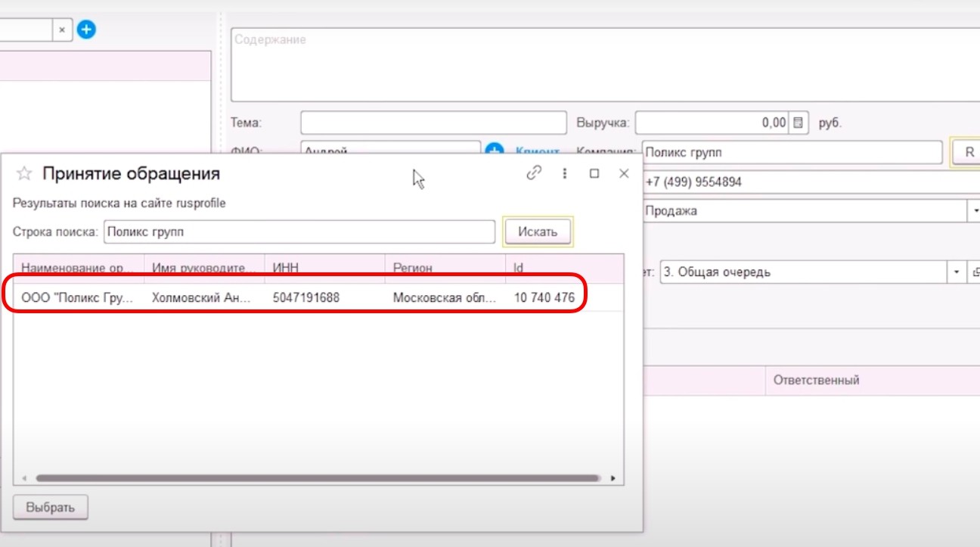Sort by Регион column header
Image resolution: width=980 pixels, height=547 pixels.
click(x=445, y=268)
